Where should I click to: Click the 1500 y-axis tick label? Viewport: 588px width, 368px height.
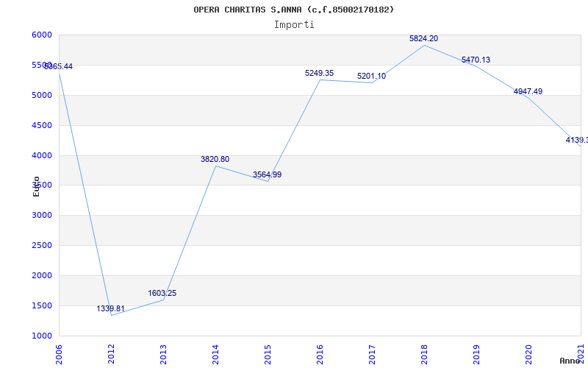[42, 305]
